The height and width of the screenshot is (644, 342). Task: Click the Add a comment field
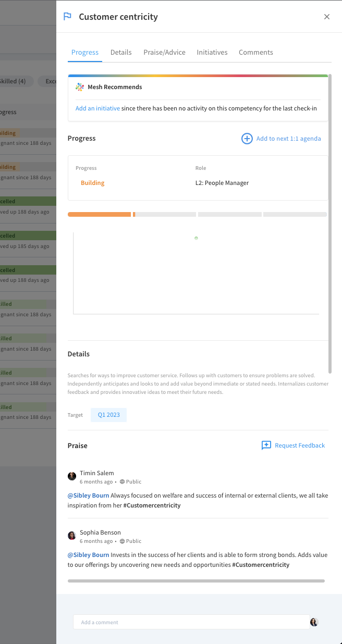(191, 622)
